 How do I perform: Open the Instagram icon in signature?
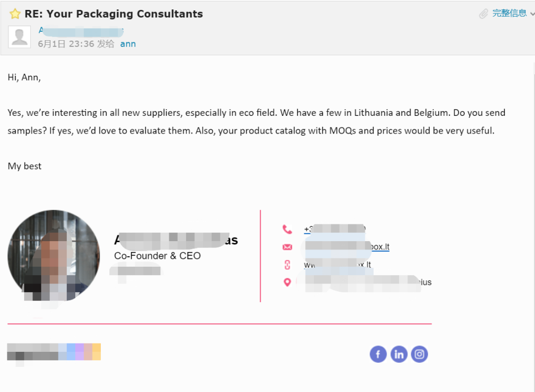[420, 354]
